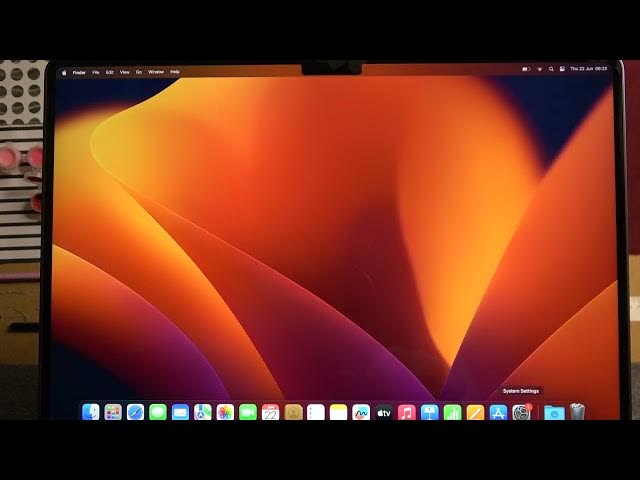
Task: Open the App Store in the Dock
Action: 498,412
